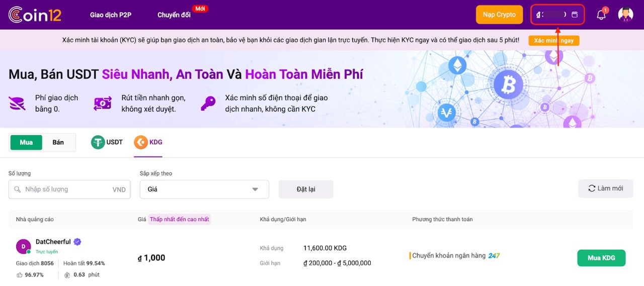Click DatCheerful's verified badge icon

click(x=77, y=242)
